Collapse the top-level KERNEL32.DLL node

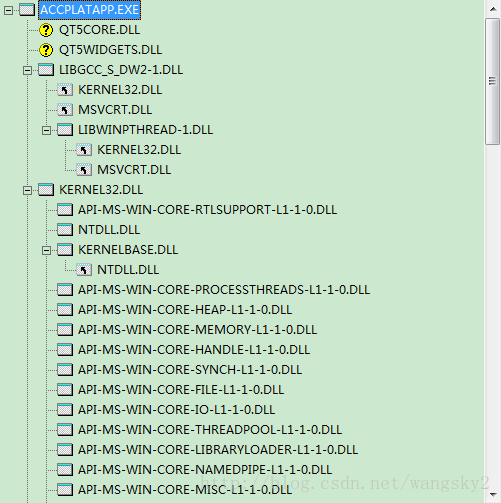tap(27, 190)
